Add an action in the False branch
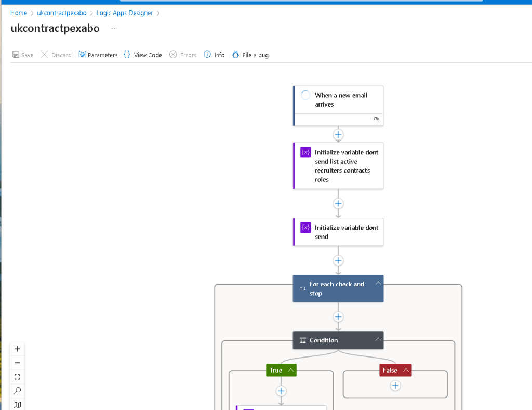 coord(395,386)
